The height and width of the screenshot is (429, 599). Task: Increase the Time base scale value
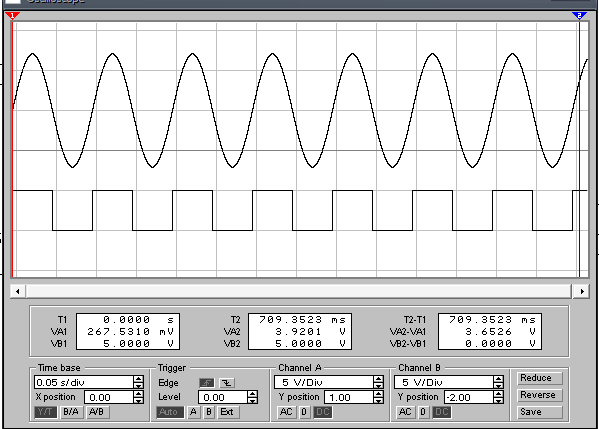pyautogui.click(x=138, y=379)
